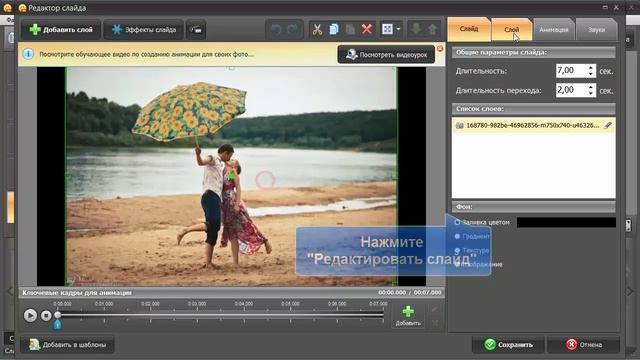The width and height of the screenshot is (640, 360).
Task: Click the keyframe edit pencil icon
Action: click(x=435, y=310)
